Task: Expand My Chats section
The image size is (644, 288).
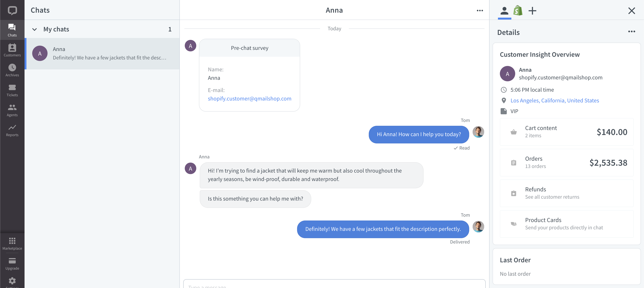Action: pos(35,29)
